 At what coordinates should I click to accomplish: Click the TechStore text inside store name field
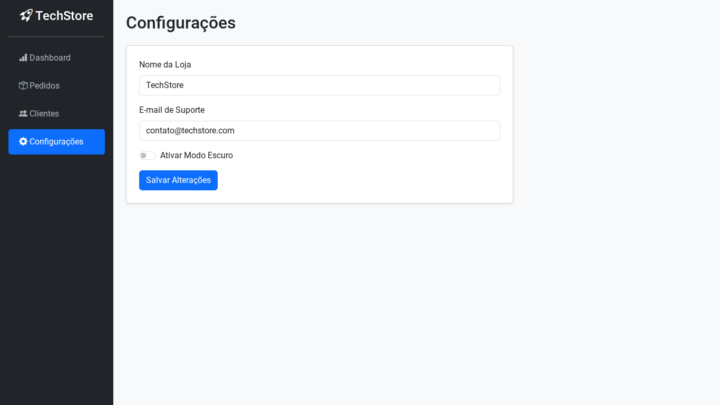(x=165, y=85)
